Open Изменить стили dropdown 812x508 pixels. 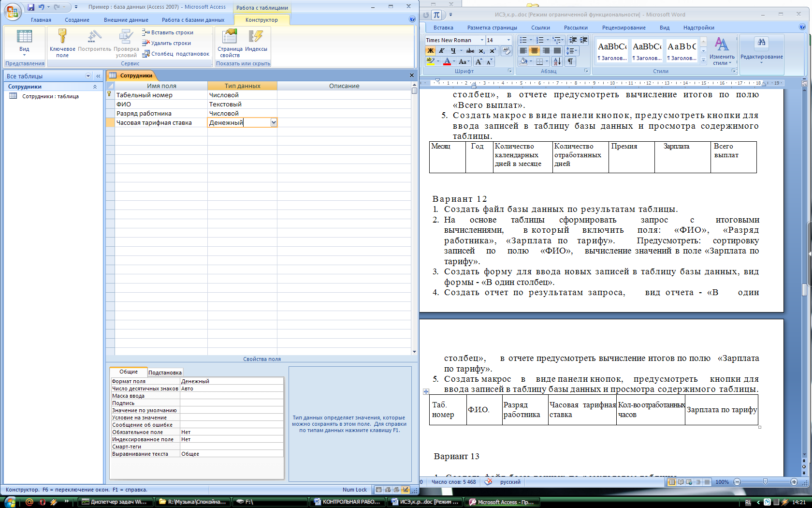722,51
